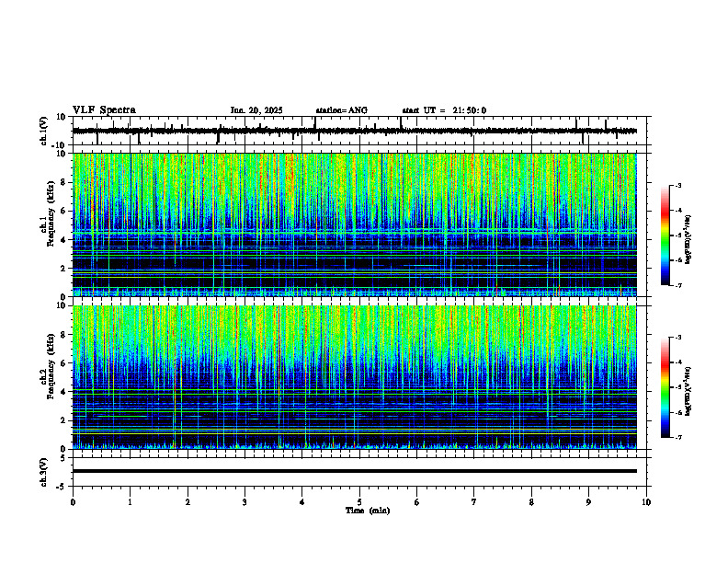The width and height of the screenshot is (728, 563).
Task: Click the ch.2 colorbar PSD unit label
Action: coord(688,391)
